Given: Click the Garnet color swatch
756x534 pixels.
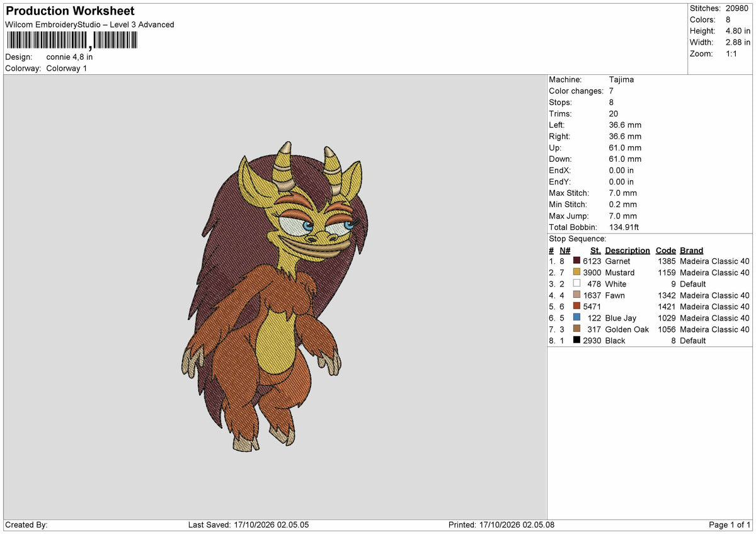Looking at the screenshot, I should (x=576, y=261).
